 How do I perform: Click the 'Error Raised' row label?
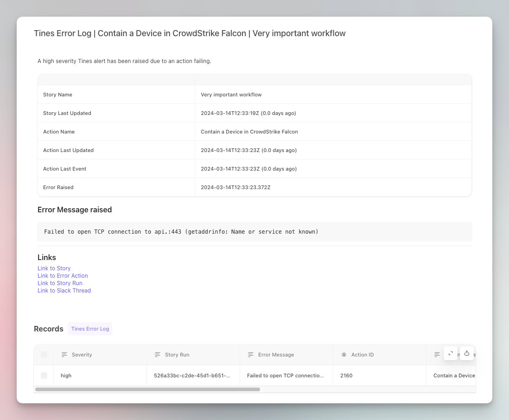pyautogui.click(x=58, y=187)
